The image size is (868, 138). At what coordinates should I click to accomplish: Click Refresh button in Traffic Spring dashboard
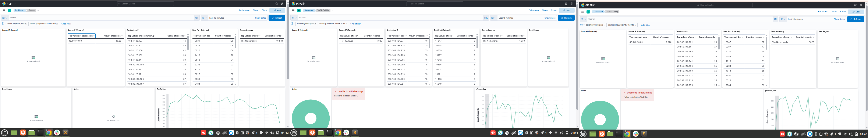(855, 19)
